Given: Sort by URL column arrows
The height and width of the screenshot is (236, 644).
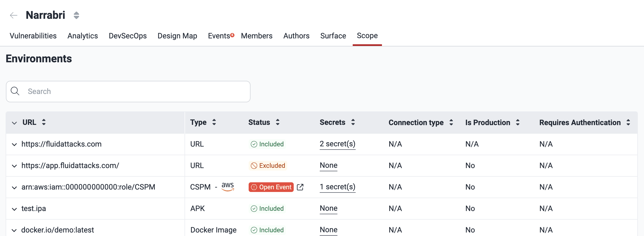Looking at the screenshot, I should point(44,122).
